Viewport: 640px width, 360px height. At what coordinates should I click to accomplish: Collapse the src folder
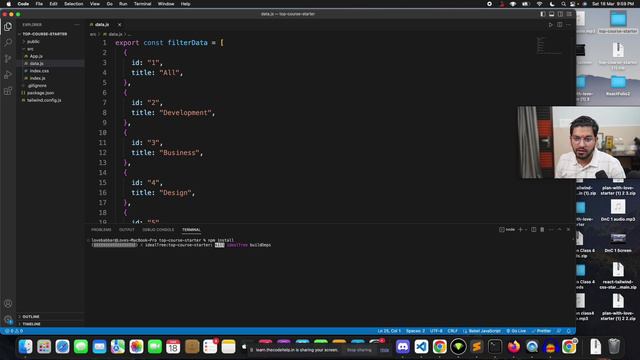[x=30, y=49]
